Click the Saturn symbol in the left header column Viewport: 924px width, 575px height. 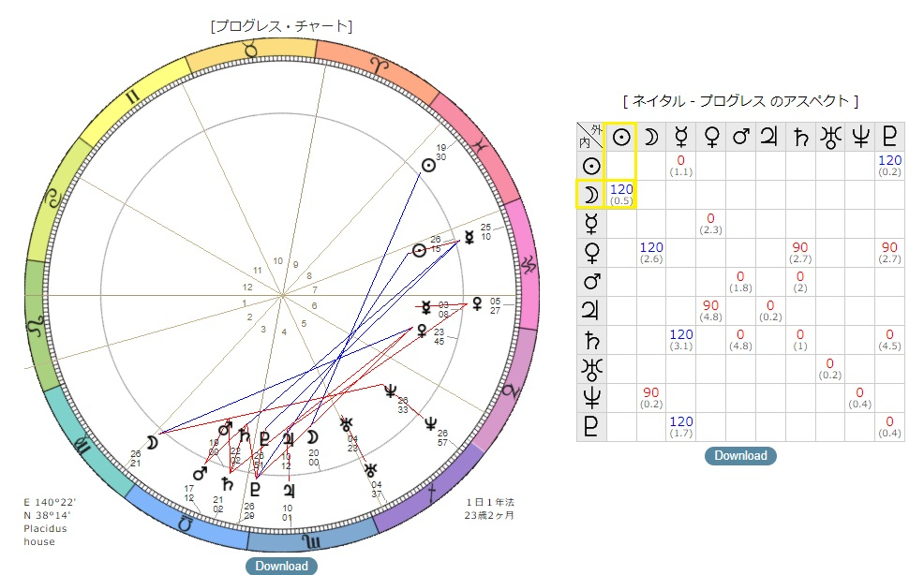591,340
